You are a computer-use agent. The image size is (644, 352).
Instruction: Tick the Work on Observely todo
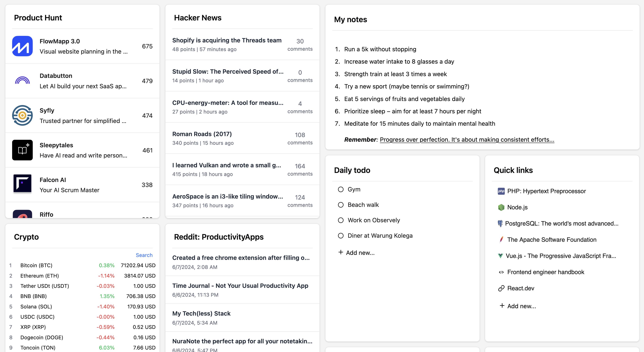click(340, 220)
